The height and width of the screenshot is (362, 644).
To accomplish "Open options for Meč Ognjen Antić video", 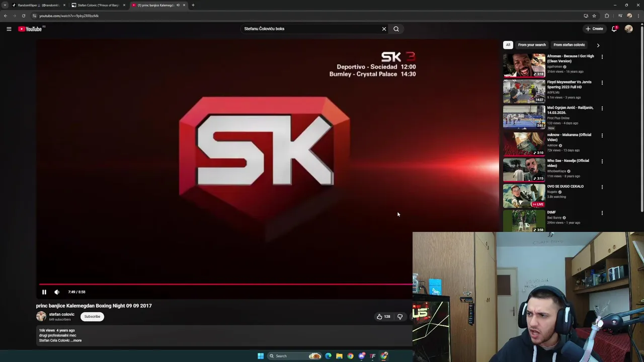I will 602,108.
